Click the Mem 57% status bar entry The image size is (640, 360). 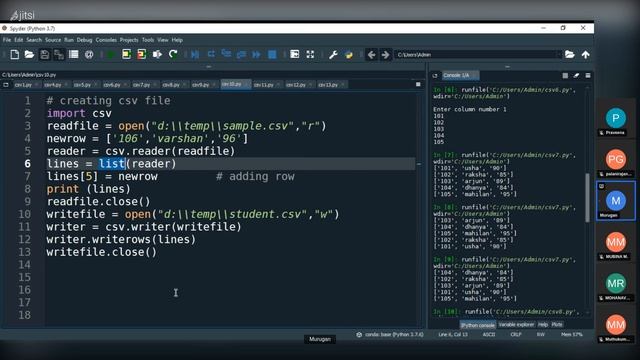click(571, 335)
